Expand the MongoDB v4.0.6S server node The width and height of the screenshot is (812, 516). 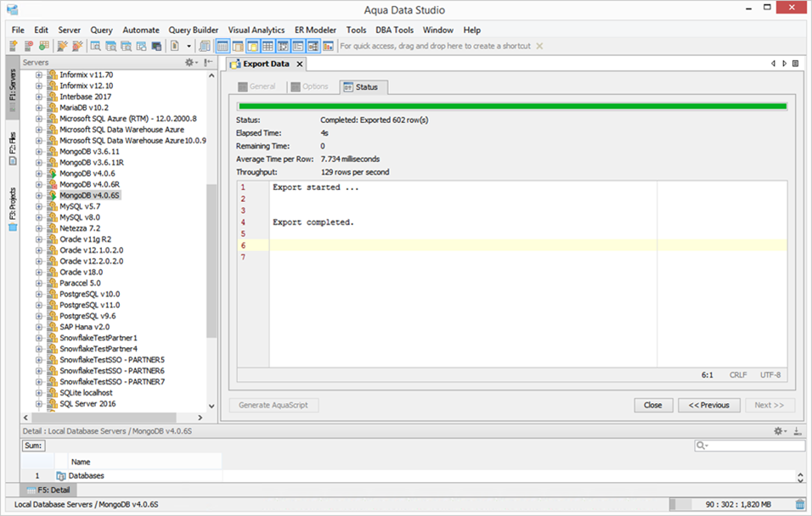[39, 196]
